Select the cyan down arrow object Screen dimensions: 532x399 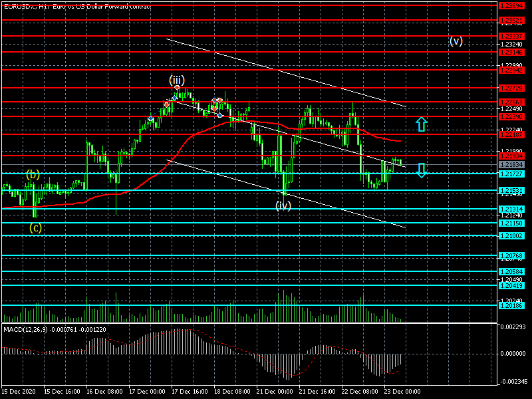click(422, 170)
